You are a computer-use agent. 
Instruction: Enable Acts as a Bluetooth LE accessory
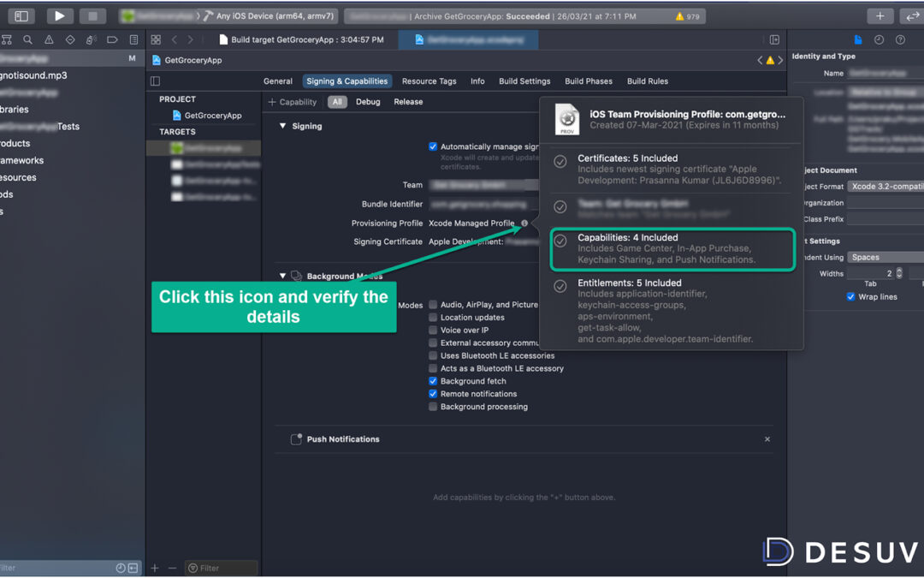433,368
